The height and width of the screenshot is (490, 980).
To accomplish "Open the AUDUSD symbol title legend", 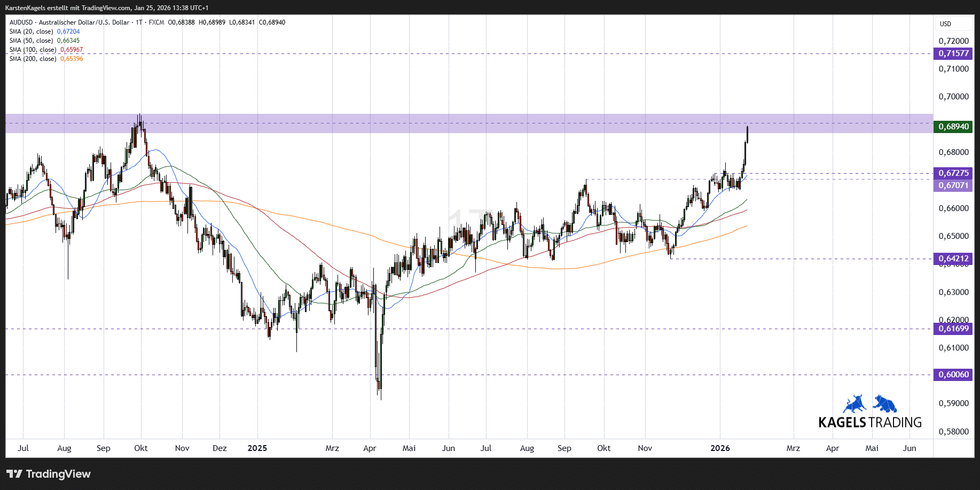I will pos(69,22).
